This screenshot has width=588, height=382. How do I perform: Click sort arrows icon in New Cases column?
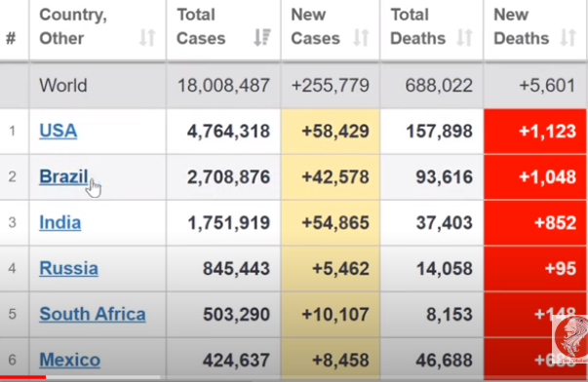(361, 38)
